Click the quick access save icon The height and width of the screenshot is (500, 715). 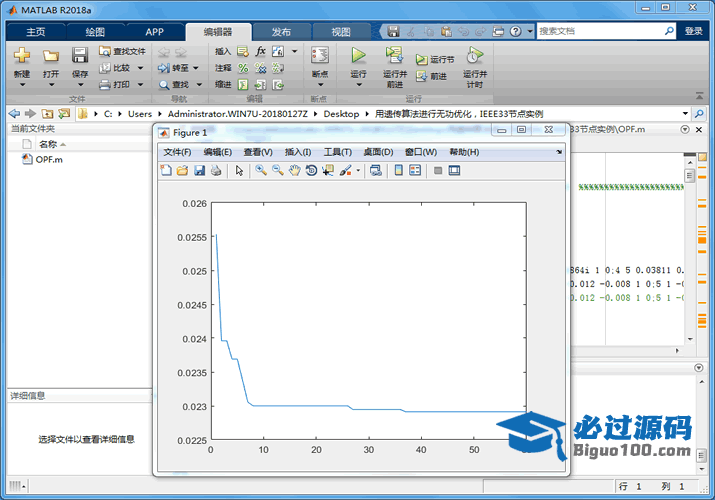coord(393,31)
